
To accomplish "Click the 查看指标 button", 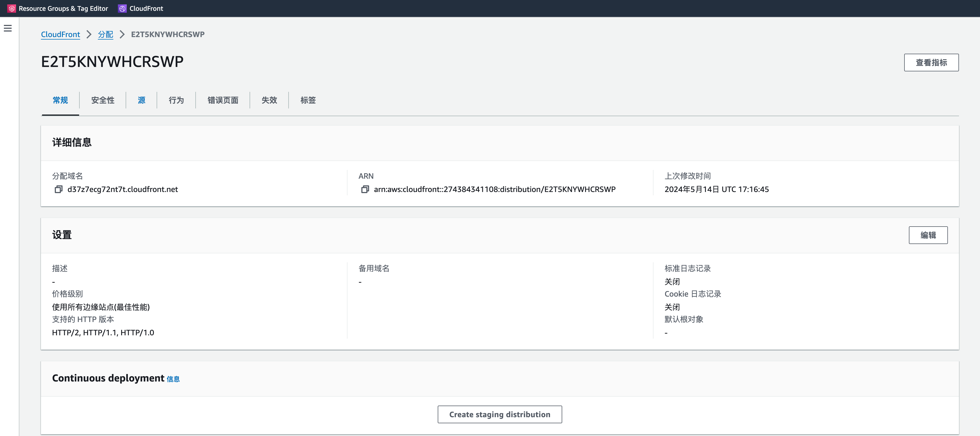I will [931, 63].
